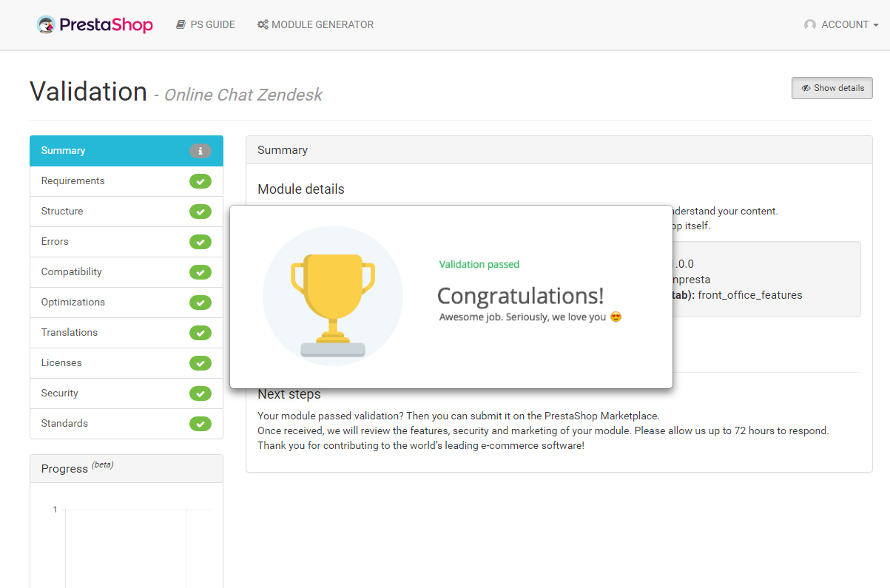Click the Progress (beta) panel header
The image size is (890, 588).
coord(127,469)
